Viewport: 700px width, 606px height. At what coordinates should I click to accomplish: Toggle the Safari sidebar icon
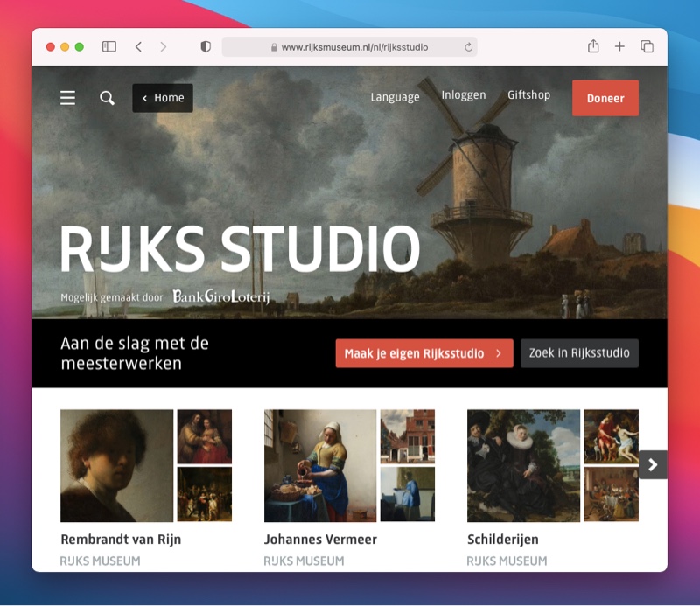click(109, 47)
